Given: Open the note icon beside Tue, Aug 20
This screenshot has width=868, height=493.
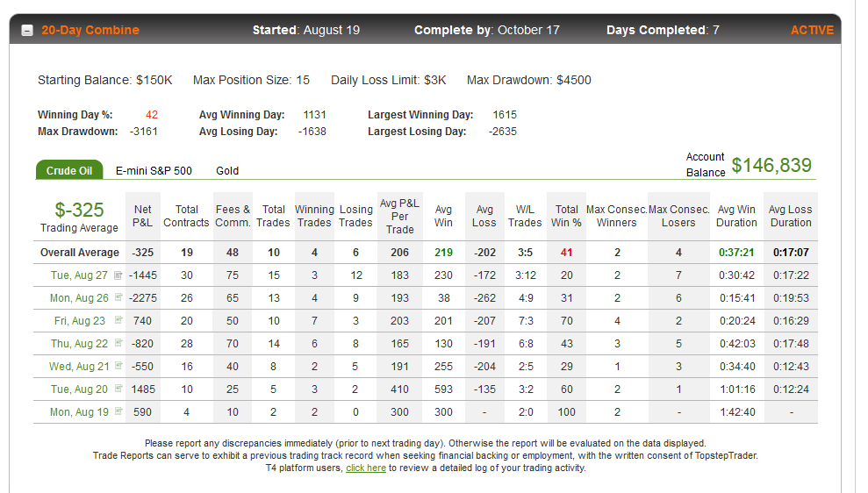Looking at the screenshot, I should click(x=118, y=389).
